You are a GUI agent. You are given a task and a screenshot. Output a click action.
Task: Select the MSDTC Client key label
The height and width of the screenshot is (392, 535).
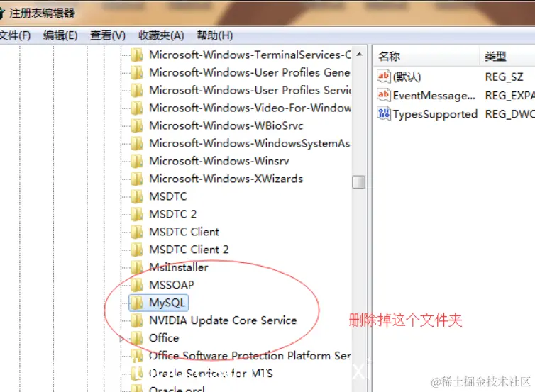pos(184,232)
